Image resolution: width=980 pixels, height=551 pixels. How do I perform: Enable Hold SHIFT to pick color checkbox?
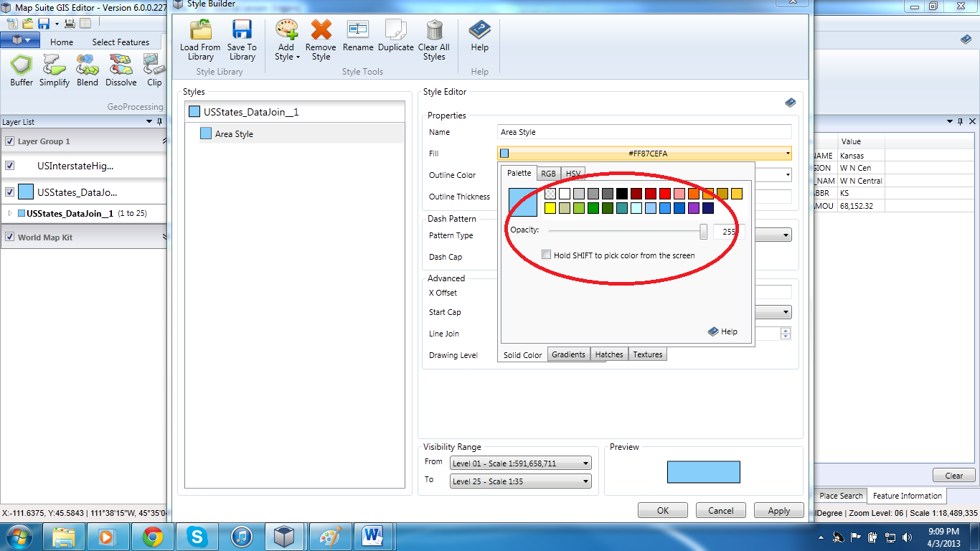coord(547,255)
